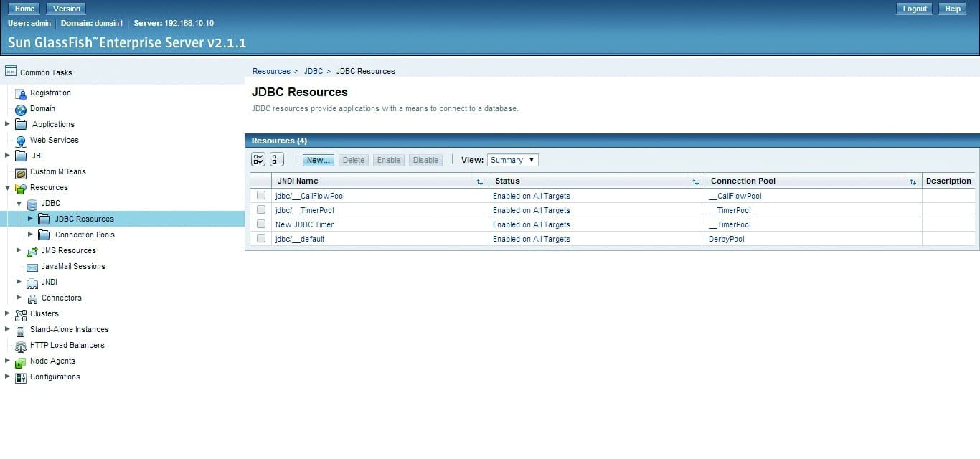This screenshot has width=980, height=459.
Task: Click the HTTP Load Balancers icon
Action: [20, 345]
